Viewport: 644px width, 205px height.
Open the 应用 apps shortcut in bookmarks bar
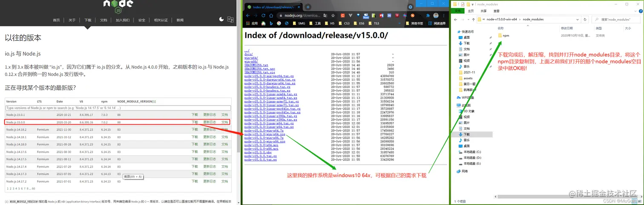click(252, 23)
